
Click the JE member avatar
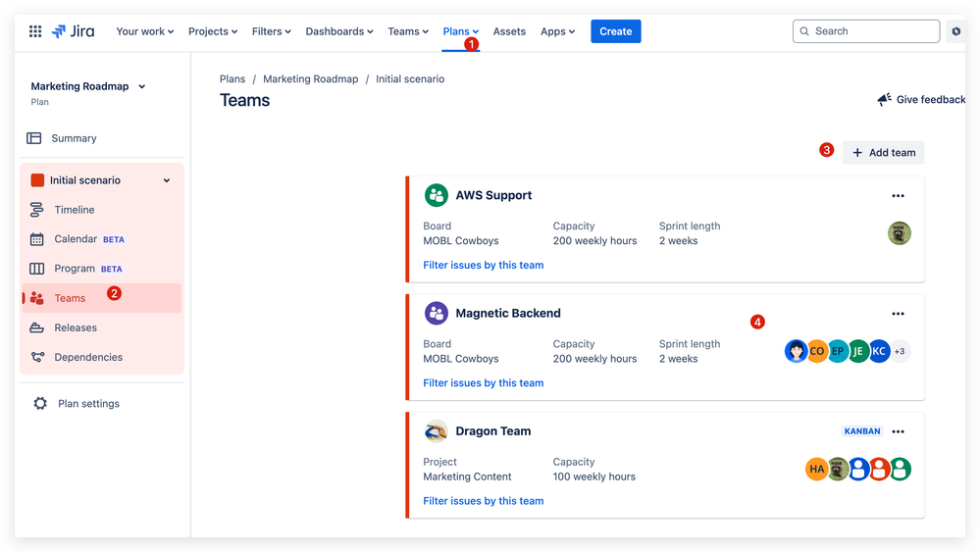click(858, 352)
